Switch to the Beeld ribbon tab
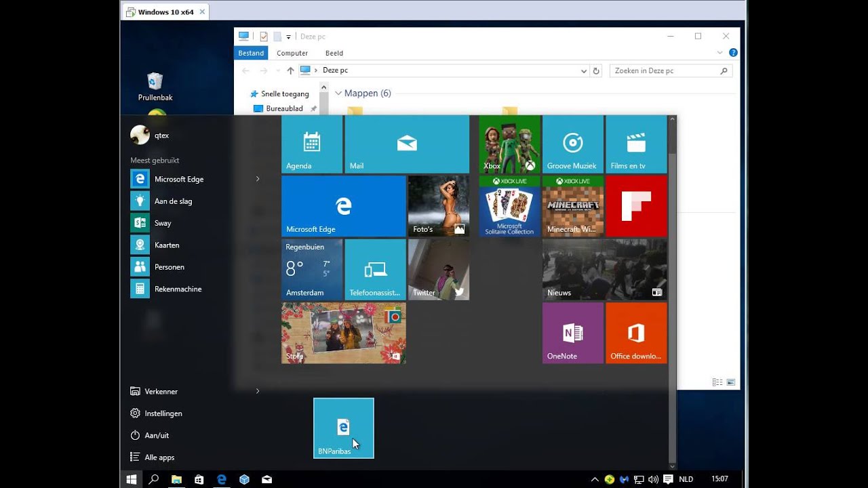This screenshot has width=868, height=488. [334, 53]
